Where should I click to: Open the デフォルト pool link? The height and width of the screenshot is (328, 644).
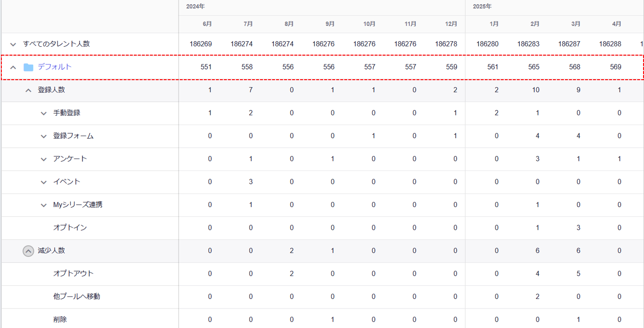(55, 67)
